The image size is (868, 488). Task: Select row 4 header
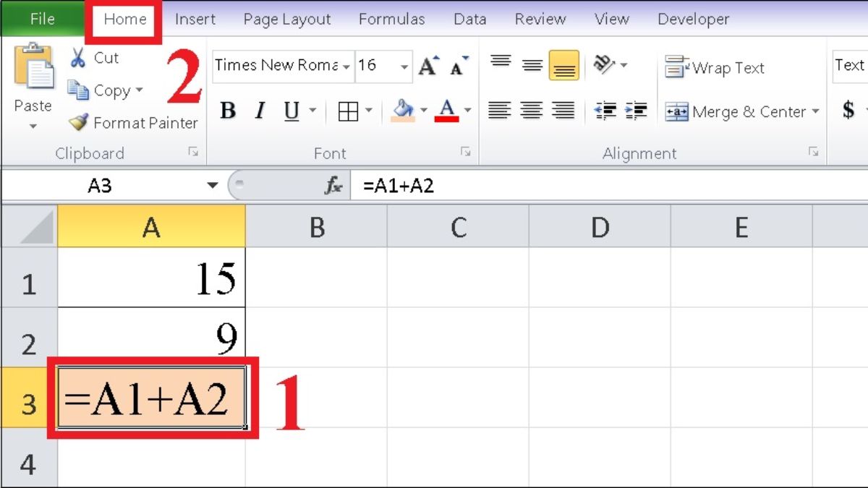point(29,458)
